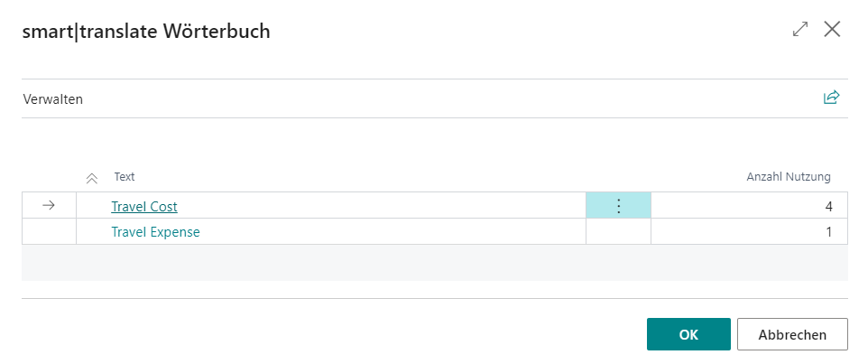Show more options for Travel Cost row
The height and width of the screenshot is (364, 868).
tap(618, 206)
